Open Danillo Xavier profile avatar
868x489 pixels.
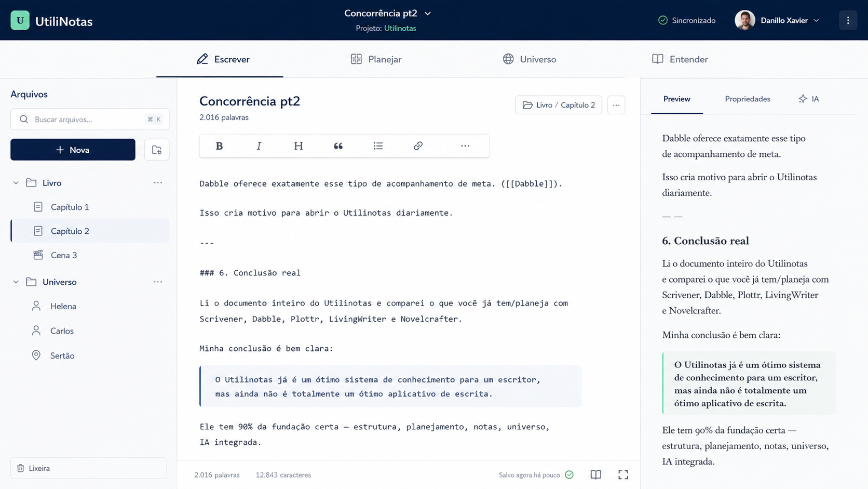[x=744, y=20]
